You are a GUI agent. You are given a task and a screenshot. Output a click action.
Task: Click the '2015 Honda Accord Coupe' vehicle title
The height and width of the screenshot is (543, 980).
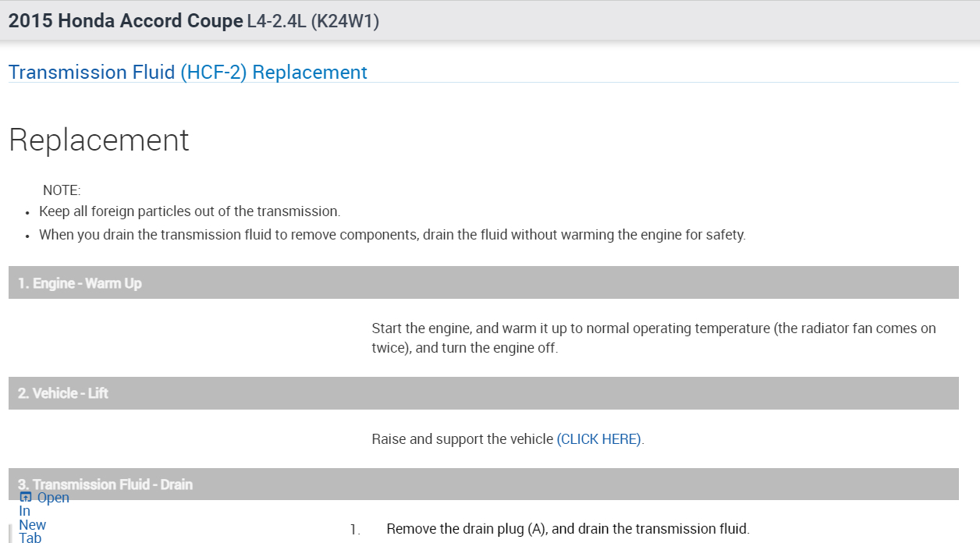tap(126, 21)
